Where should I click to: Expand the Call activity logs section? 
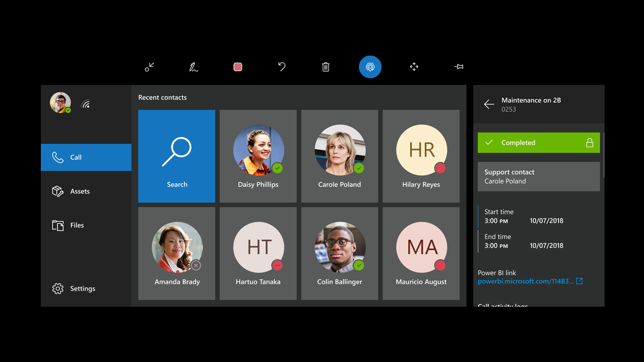tap(503, 306)
